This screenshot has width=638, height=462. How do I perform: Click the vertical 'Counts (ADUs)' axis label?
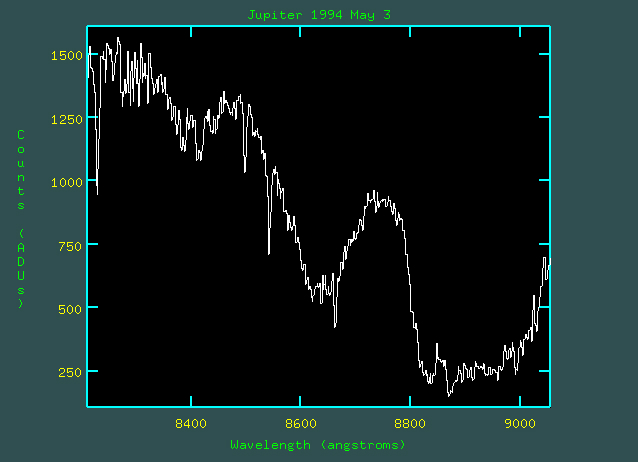[x=21, y=219]
